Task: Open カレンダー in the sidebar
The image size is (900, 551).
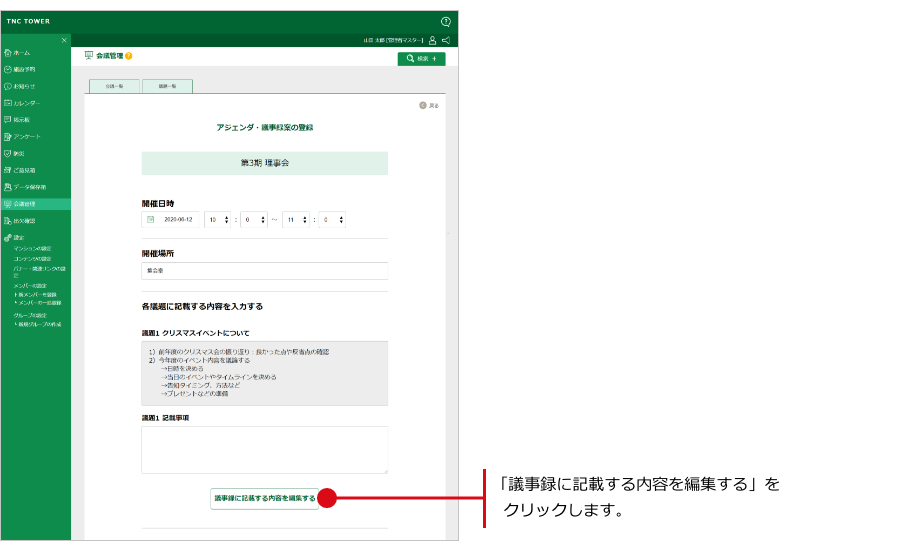Action: point(22,103)
